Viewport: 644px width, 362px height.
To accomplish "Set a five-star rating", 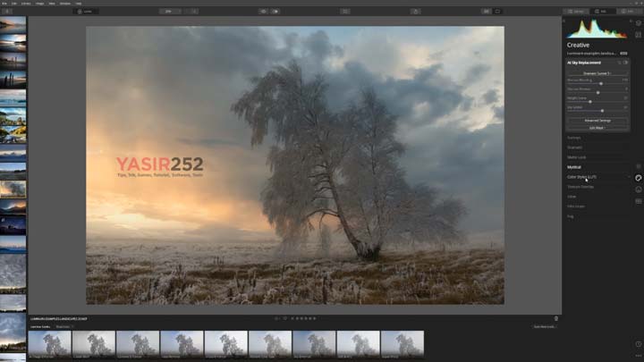I will pos(315,318).
